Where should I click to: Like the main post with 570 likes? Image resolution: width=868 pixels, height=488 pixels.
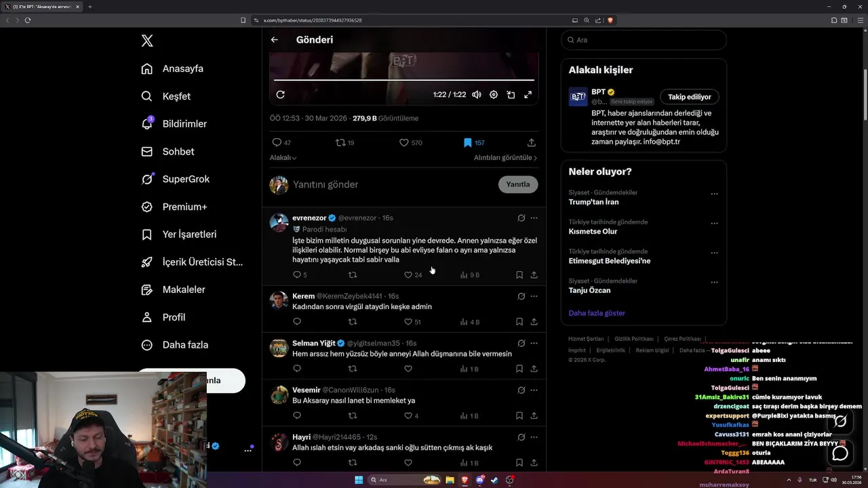point(410,142)
